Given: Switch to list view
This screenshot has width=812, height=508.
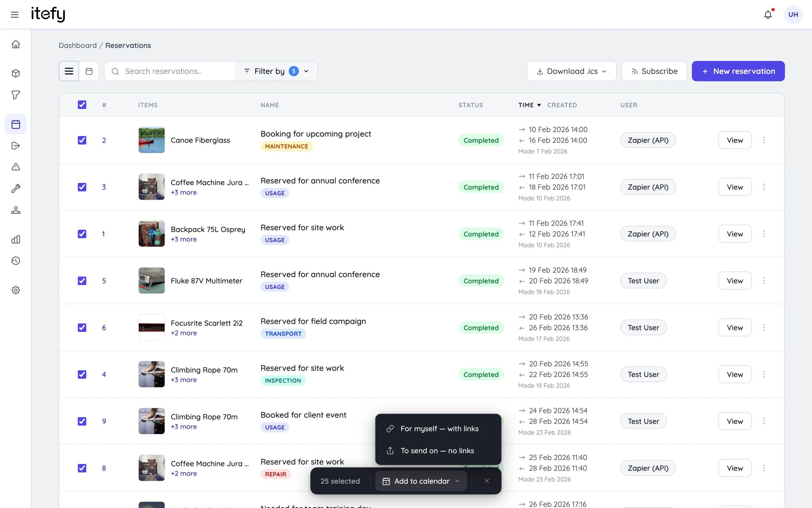Looking at the screenshot, I should point(69,71).
